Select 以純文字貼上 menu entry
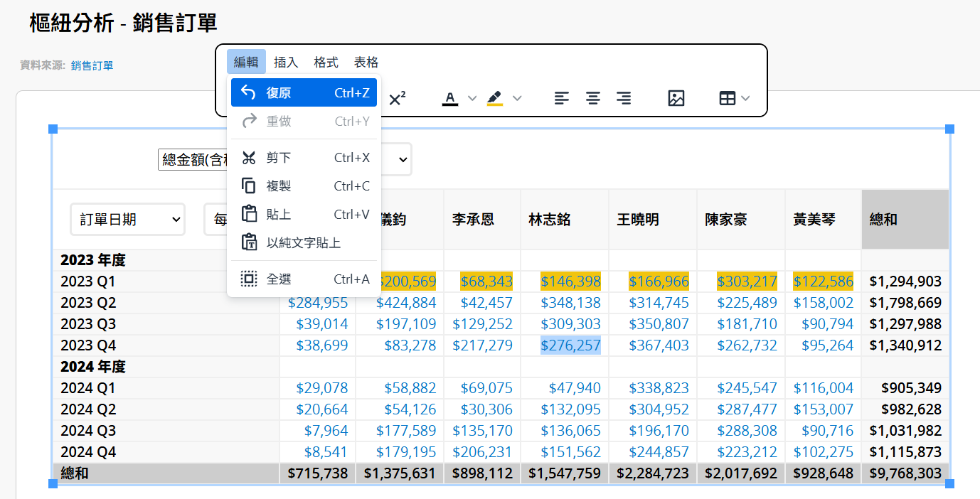The width and height of the screenshot is (980, 499). pyautogui.click(x=304, y=243)
